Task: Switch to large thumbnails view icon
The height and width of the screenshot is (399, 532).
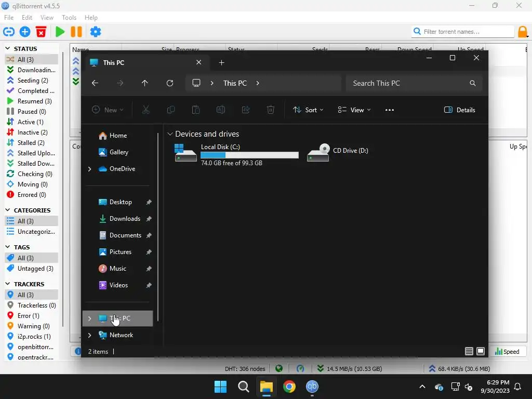Action: tap(481, 351)
